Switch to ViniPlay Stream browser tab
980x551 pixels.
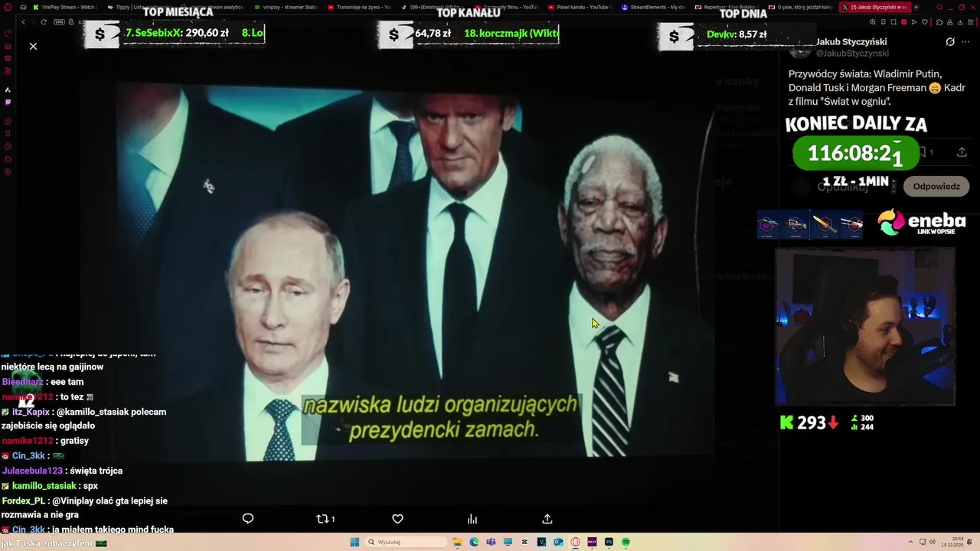[x=64, y=7]
